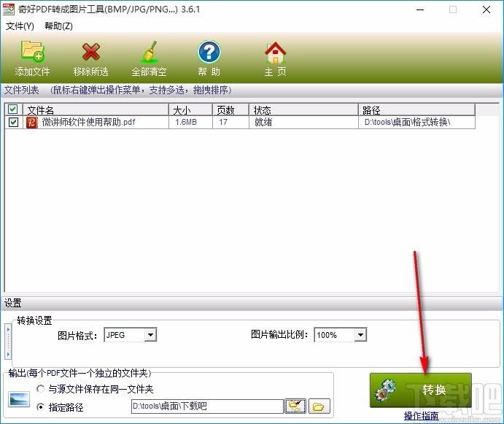Select the file row 微讲师软件使用帮助.pdf
Viewport: 504px width, 424px height.
click(x=240, y=123)
